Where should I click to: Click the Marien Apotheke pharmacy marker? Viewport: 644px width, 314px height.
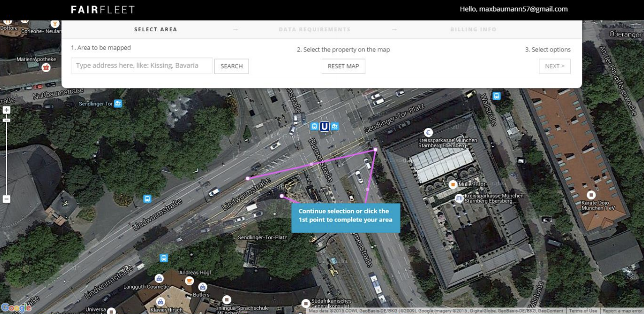coord(46,67)
